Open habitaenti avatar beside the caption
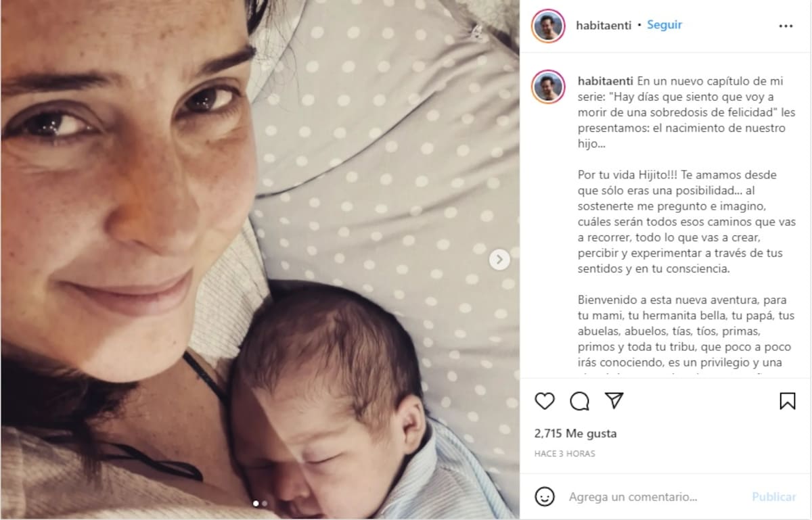Viewport: 812px width, 520px height. [x=548, y=87]
